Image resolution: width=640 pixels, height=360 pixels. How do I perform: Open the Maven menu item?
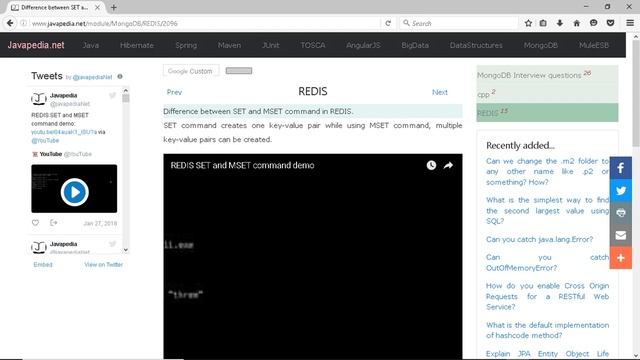click(x=229, y=45)
